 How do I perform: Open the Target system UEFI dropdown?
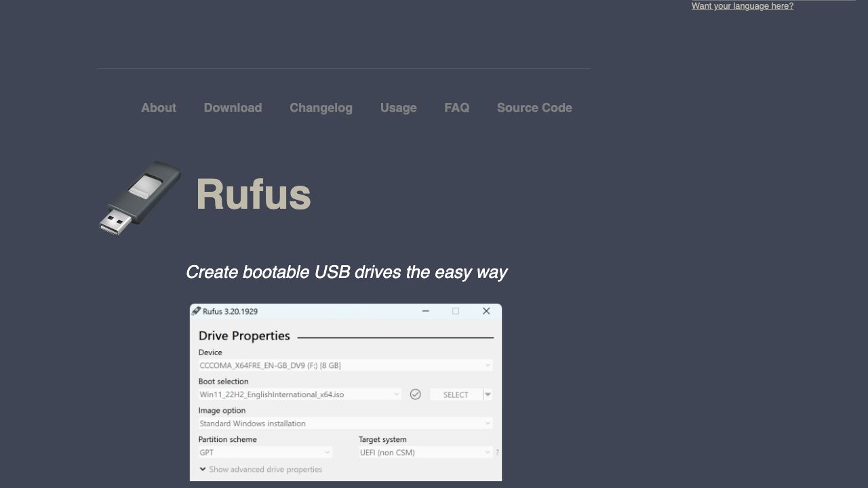tap(425, 453)
